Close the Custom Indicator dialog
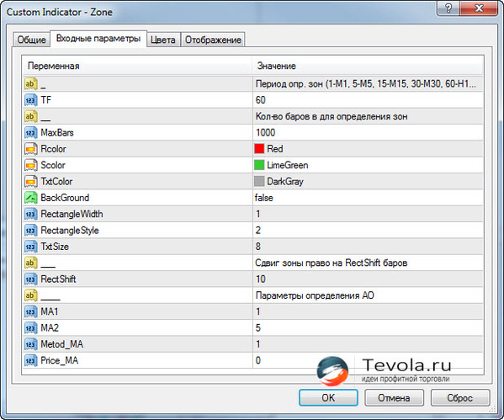 point(479,8)
